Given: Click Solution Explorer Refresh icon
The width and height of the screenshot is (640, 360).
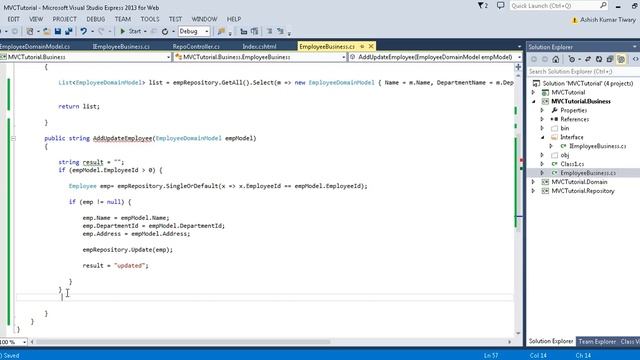Looking at the screenshot, I should tap(599, 60).
